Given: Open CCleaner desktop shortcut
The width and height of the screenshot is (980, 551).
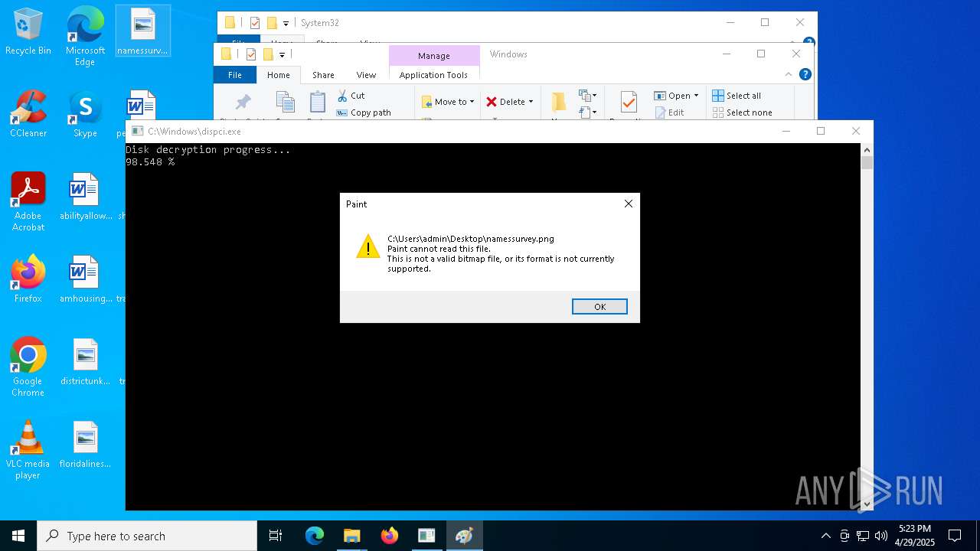Looking at the screenshot, I should [28, 114].
